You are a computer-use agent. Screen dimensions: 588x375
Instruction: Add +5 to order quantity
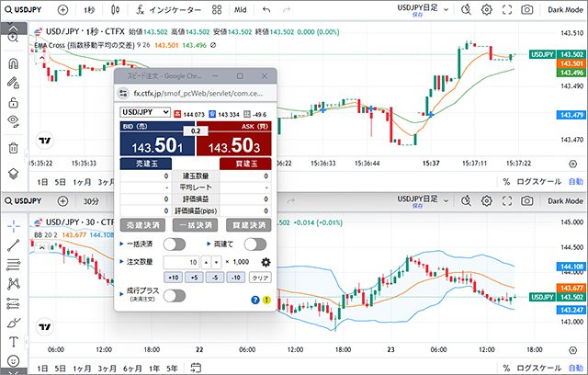point(194,278)
